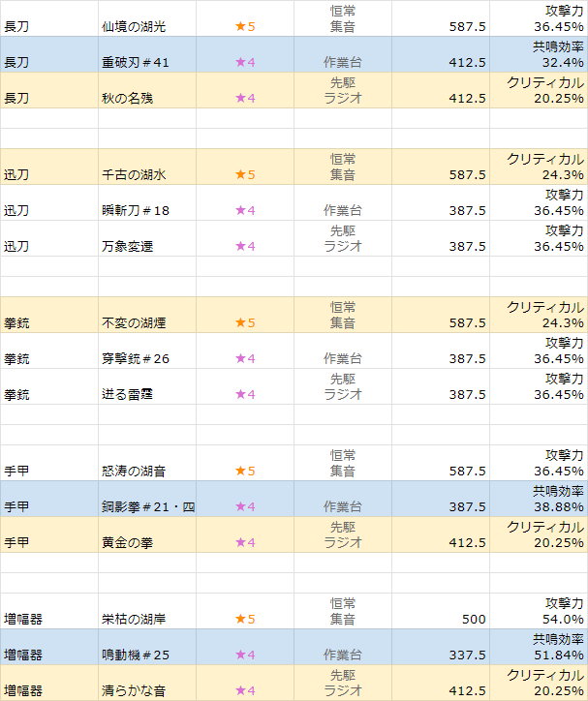Select 手甲 type cell in 黄金の拳 row
Image resolution: width=588 pixels, height=701 pixels.
(x=49, y=534)
